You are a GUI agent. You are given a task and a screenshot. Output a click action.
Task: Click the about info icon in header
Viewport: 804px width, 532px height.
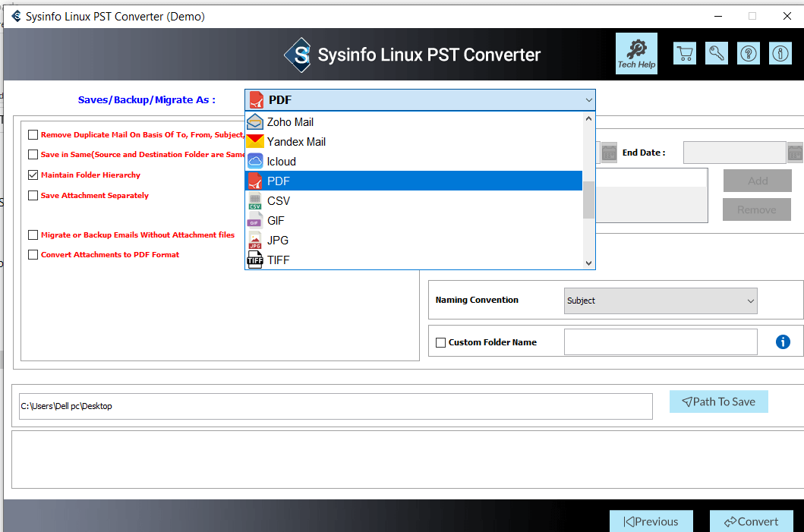(x=780, y=54)
